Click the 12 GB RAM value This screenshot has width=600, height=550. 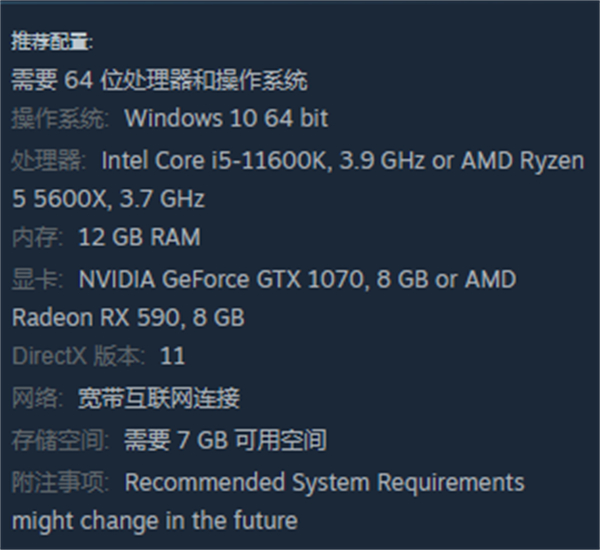139,237
